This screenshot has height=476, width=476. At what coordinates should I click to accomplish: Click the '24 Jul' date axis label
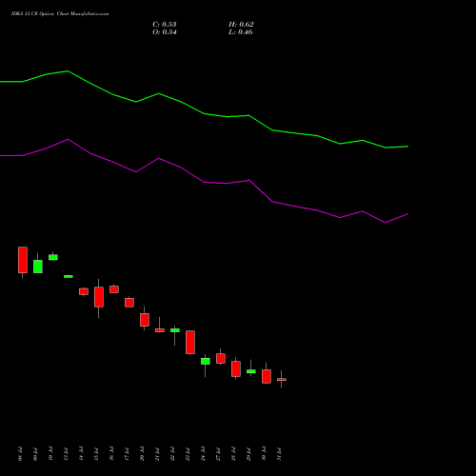(x=204, y=454)
